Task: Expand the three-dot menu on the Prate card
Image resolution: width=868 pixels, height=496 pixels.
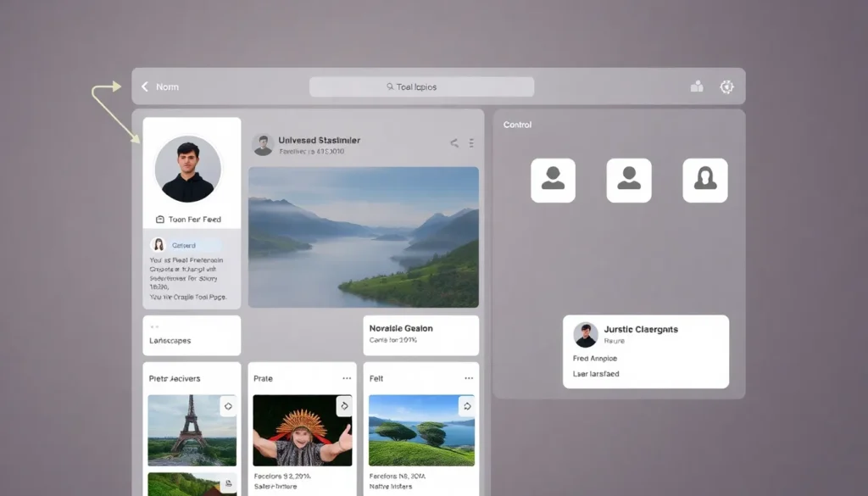Action: tap(347, 378)
